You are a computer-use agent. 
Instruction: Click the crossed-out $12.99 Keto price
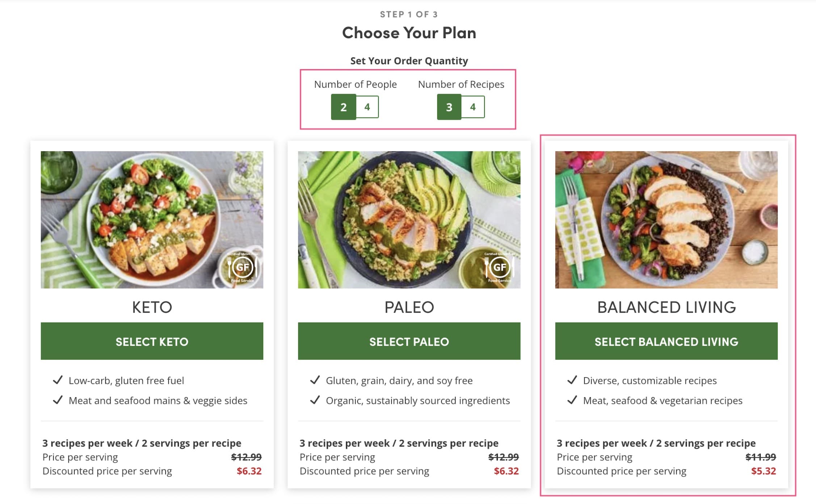pyautogui.click(x=247, y=457)
